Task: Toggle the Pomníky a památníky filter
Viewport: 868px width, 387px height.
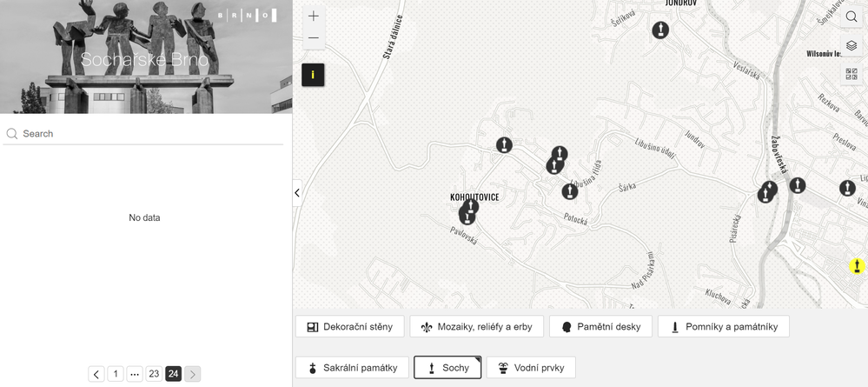Action: (x=723, y=327)
